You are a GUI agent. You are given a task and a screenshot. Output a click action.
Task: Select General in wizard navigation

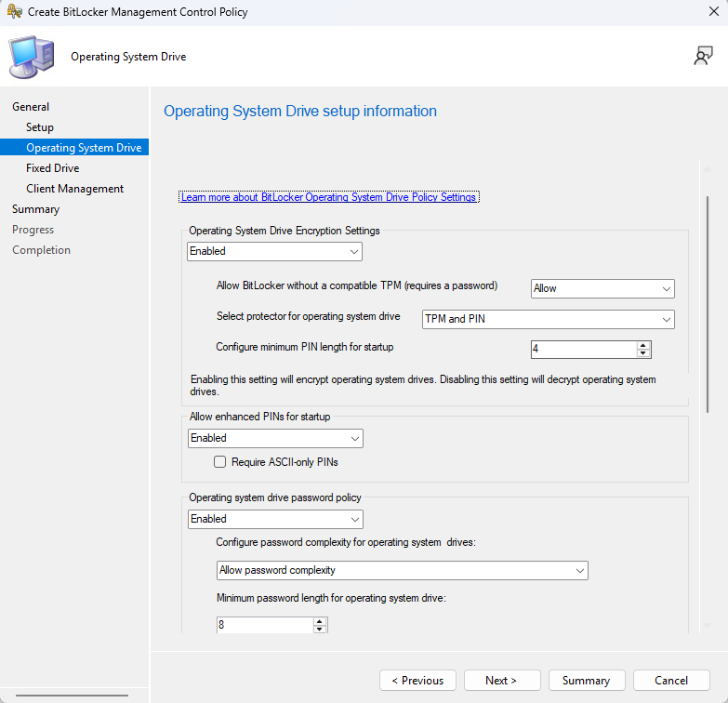(x=31, y=107)
